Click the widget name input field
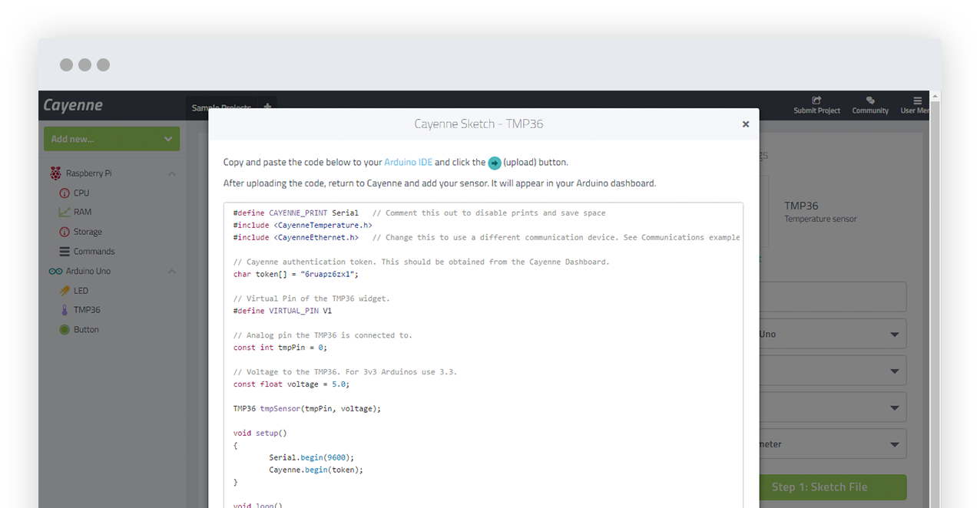 (x=833, y=297)
